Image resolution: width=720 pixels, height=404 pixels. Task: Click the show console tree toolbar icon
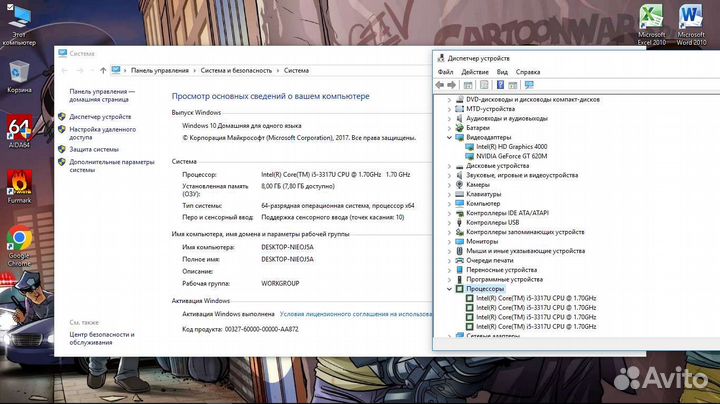click(x=468, y=85)
